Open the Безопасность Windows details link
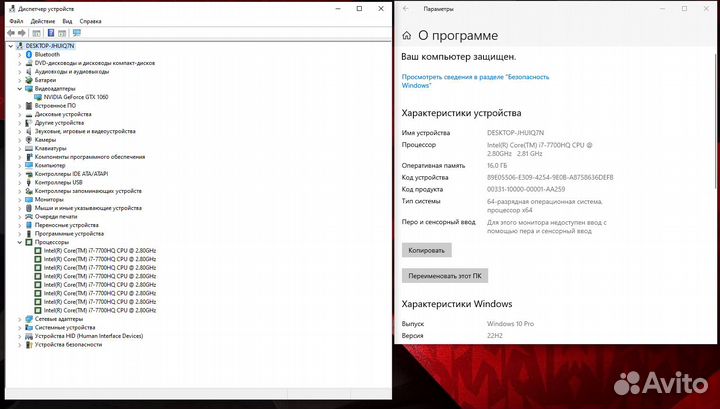The width and height of the screenshot is (720, 409). (x=475, y=81)
